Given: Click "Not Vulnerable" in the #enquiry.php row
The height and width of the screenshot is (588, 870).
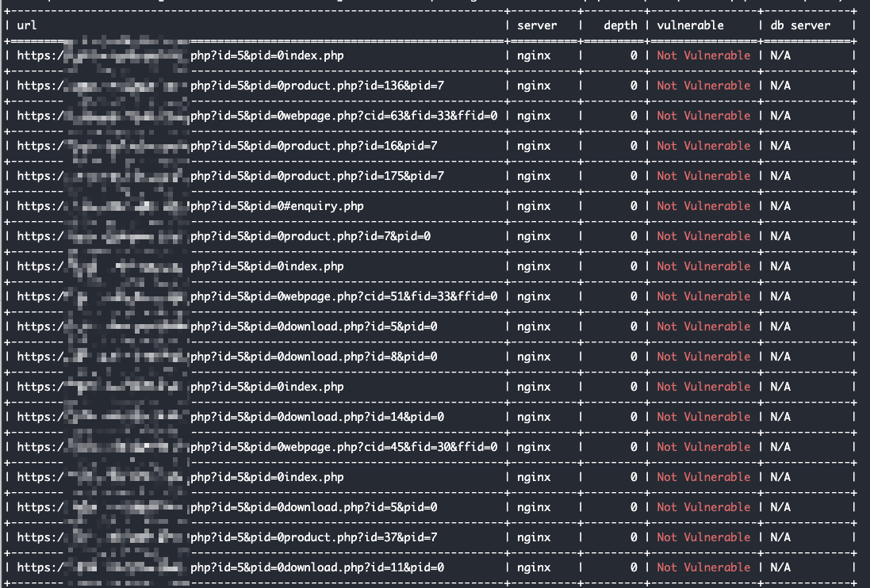Looking at the screenshot, I should coord(703,206).
